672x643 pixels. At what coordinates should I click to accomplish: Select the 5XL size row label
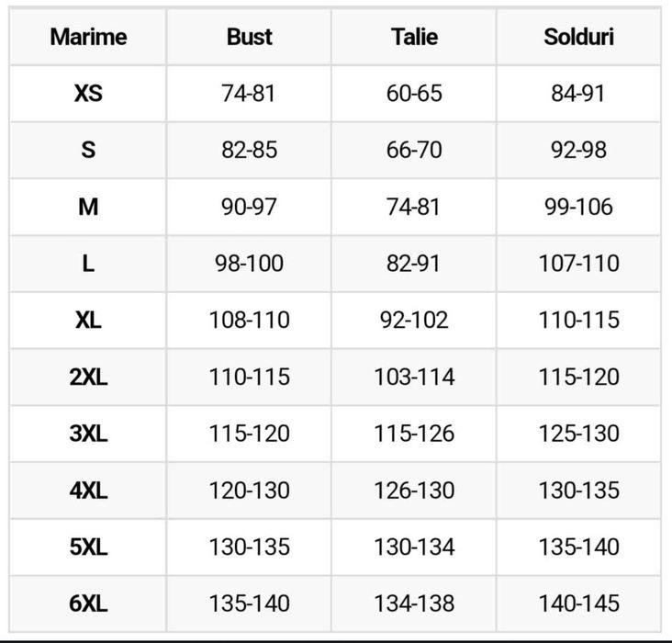88,547
